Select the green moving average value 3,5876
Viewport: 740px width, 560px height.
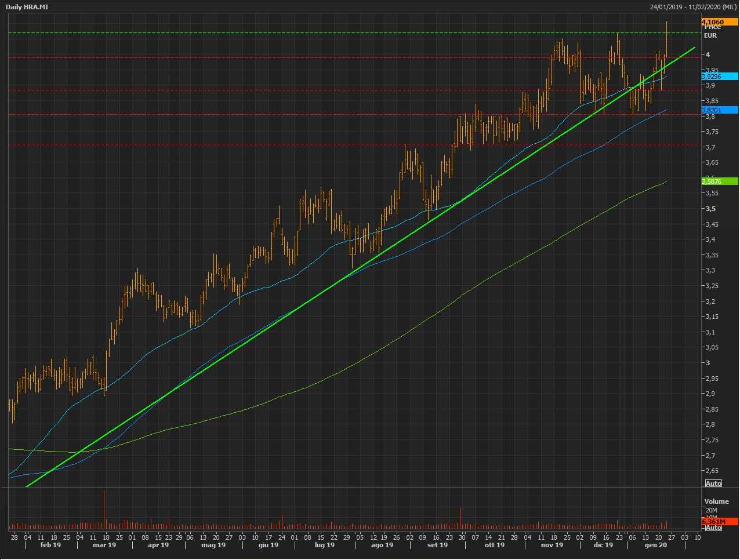tap(719, 181)
